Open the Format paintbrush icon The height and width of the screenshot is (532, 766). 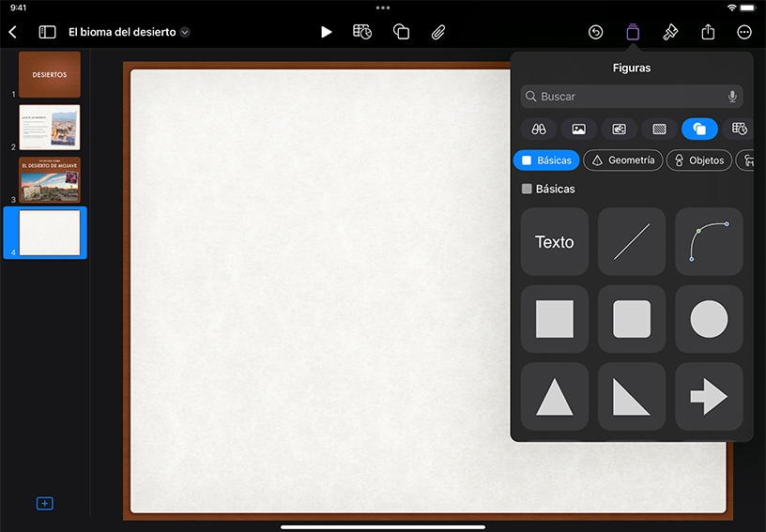(670, 32)
